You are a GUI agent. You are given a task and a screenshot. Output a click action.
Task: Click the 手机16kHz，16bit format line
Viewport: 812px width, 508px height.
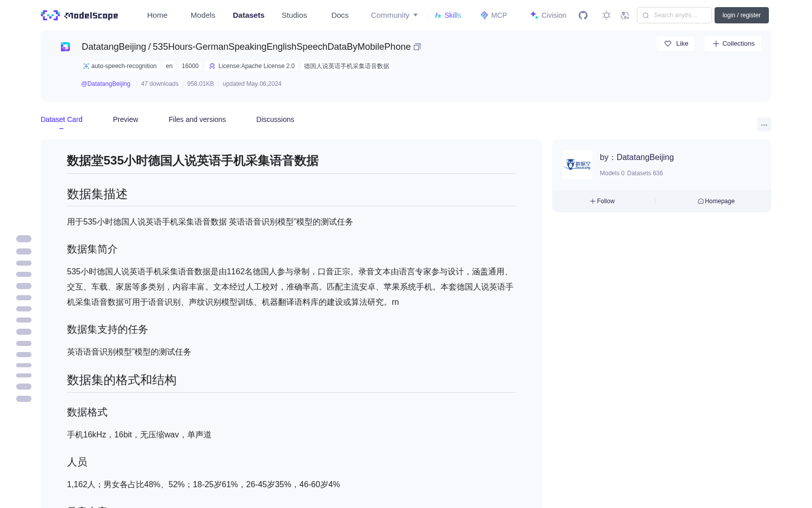(139, 435)
